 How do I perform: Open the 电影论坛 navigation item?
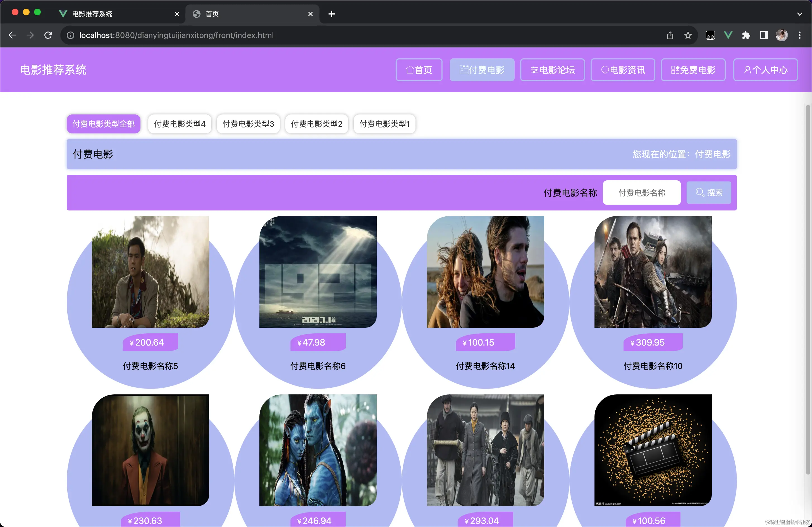pyautogui.click(x=552, y=70)
